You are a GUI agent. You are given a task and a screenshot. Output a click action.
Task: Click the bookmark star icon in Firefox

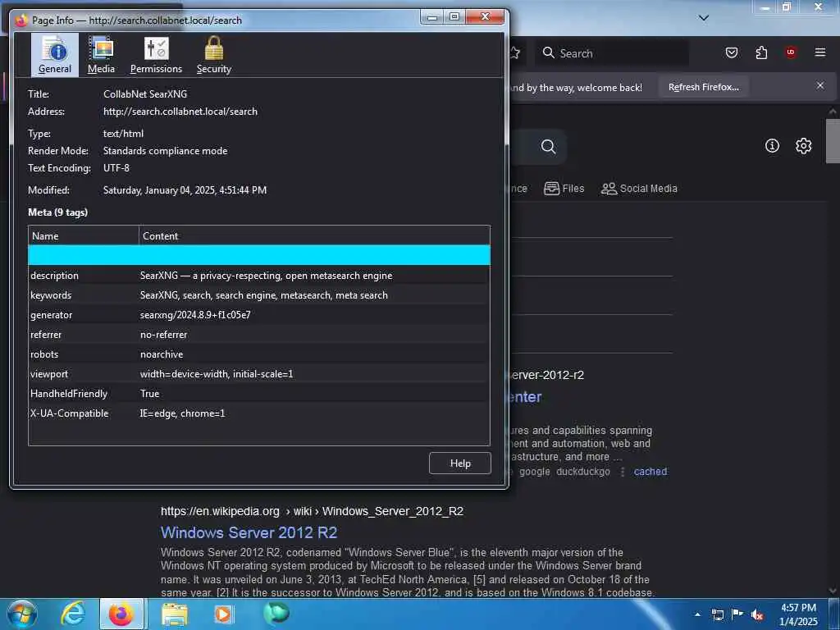pyautogui.click(x=515, y=52)
